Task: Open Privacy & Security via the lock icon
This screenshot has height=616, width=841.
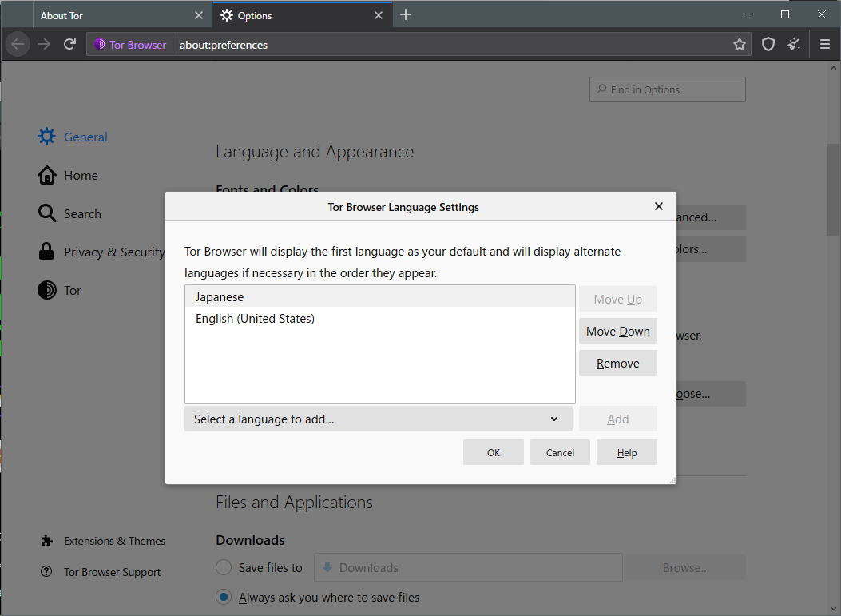Action: 47,252
